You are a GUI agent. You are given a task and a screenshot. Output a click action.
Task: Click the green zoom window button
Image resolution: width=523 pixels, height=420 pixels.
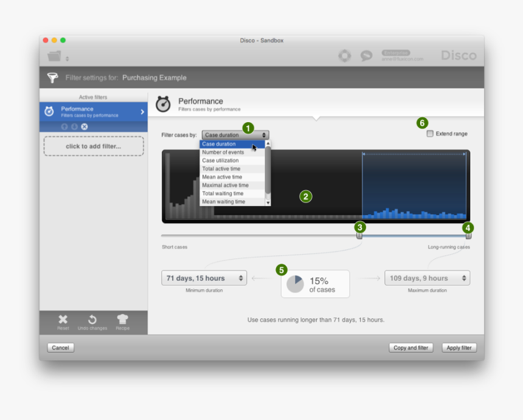click(x=63, y=40)
